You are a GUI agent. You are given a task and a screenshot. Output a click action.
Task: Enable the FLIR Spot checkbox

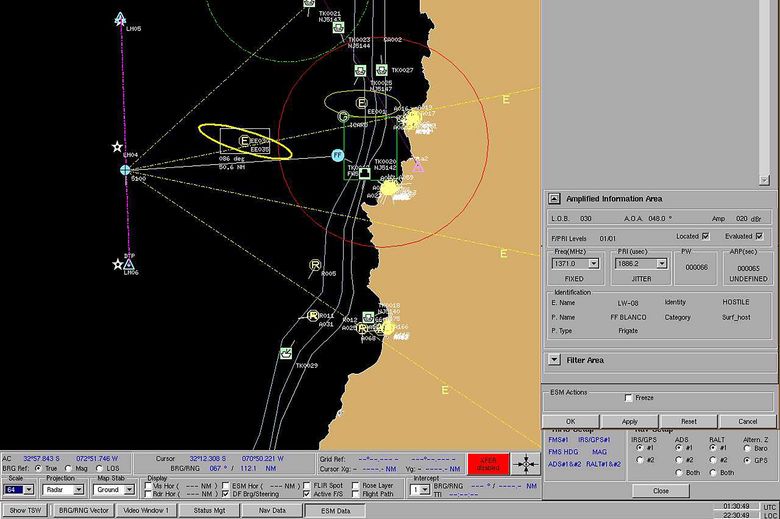[306, 485]
